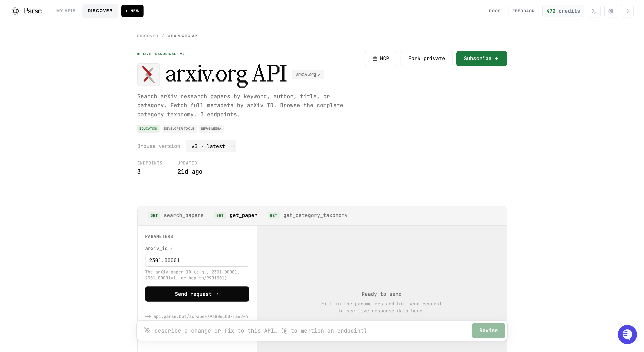
Task: Toggle dark mode moon icon
Action: [594, 11]
